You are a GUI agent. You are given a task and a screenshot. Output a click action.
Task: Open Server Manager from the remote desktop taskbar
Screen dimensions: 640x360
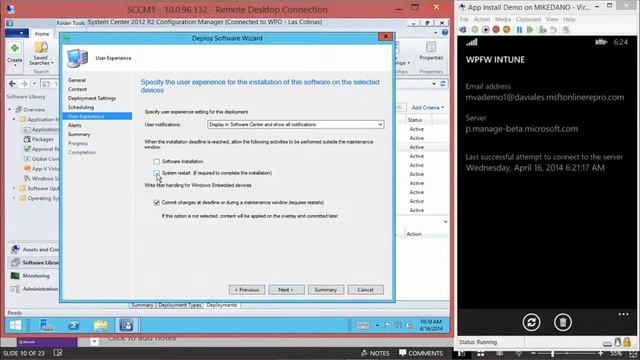(46, 325)
